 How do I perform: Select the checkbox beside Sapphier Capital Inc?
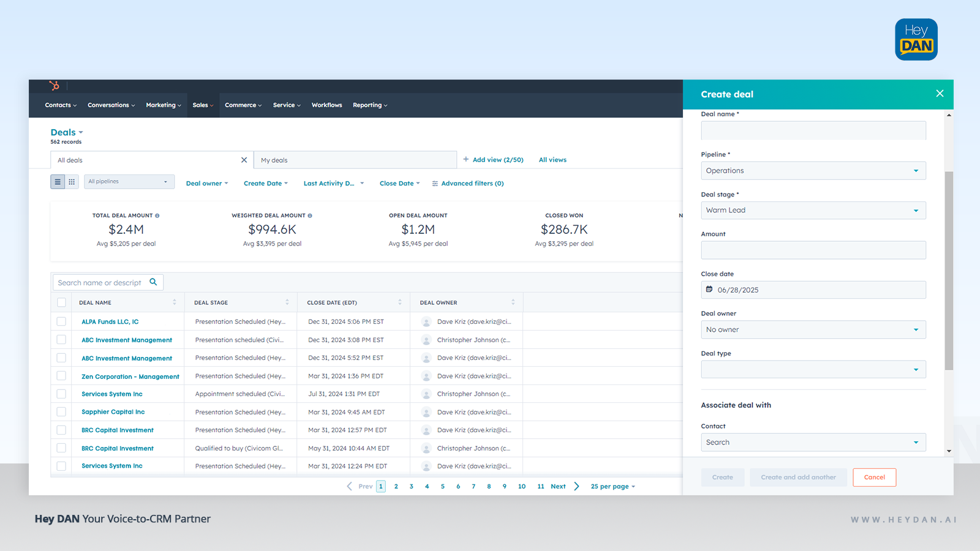tap(61, 411)
